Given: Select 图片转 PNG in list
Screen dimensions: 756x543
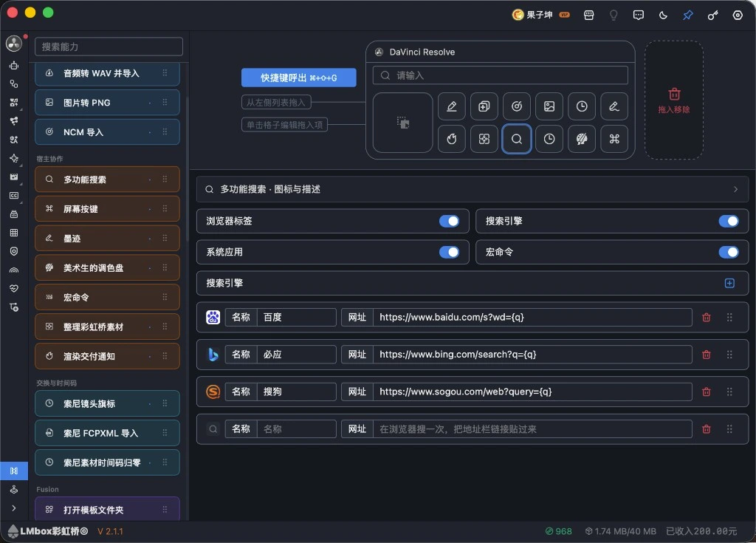Looking at the screenshot, I should pos(107,103).
